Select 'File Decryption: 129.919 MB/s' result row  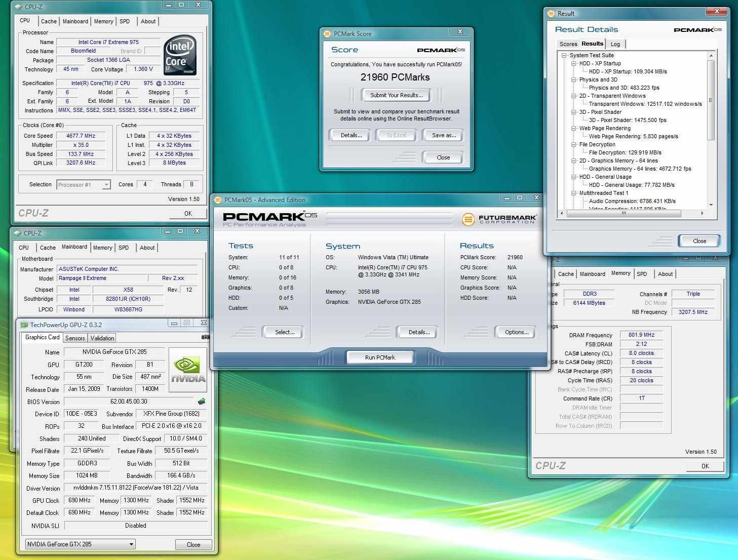[625, 152]
